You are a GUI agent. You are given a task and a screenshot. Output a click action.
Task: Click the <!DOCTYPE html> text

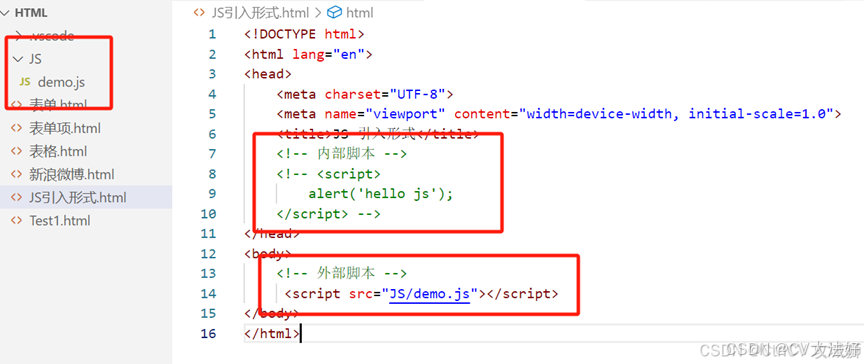coord(305,34)
